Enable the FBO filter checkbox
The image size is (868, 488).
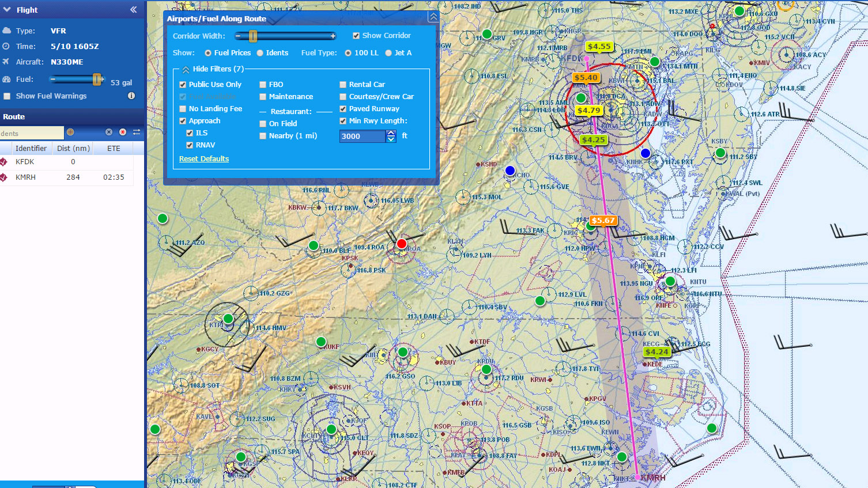[263, 84]
